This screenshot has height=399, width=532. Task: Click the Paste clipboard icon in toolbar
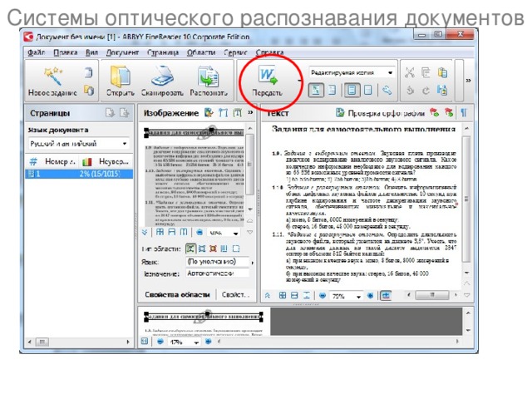[442, 72]
